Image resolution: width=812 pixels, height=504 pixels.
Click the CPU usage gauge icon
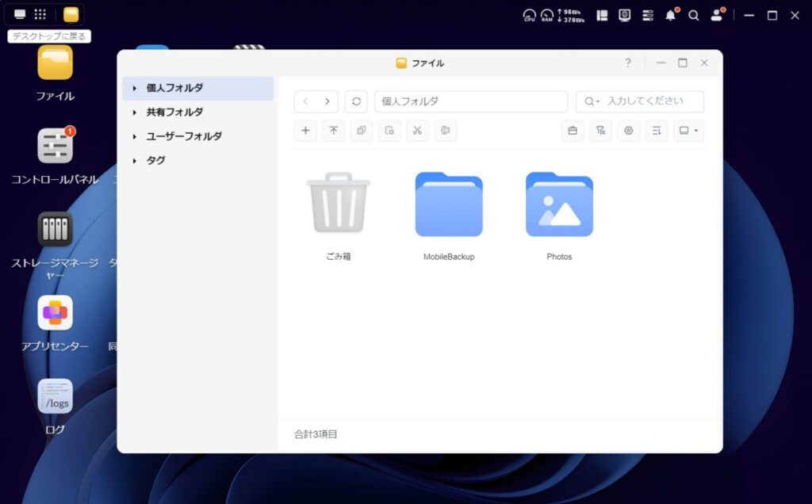(529, 15)
